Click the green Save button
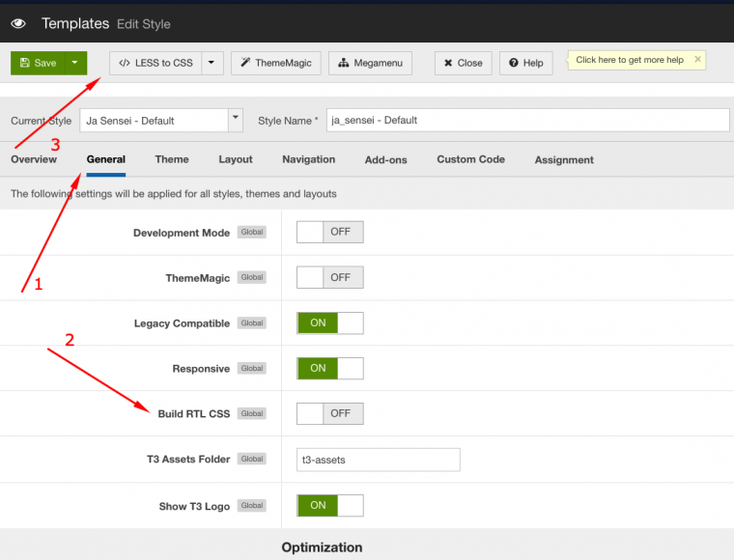Viewport: 734px width, 560px height. [x=38, y=63]
